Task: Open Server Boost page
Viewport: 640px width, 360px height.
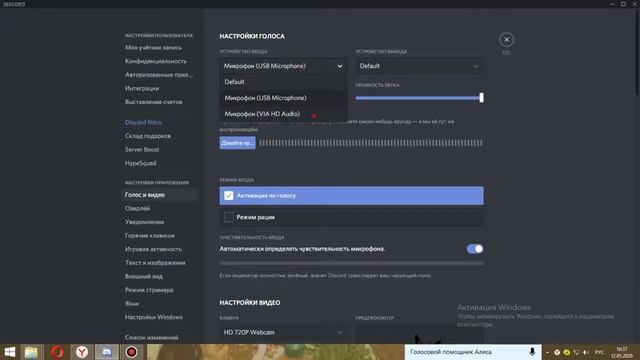Action: coord(142,149)
